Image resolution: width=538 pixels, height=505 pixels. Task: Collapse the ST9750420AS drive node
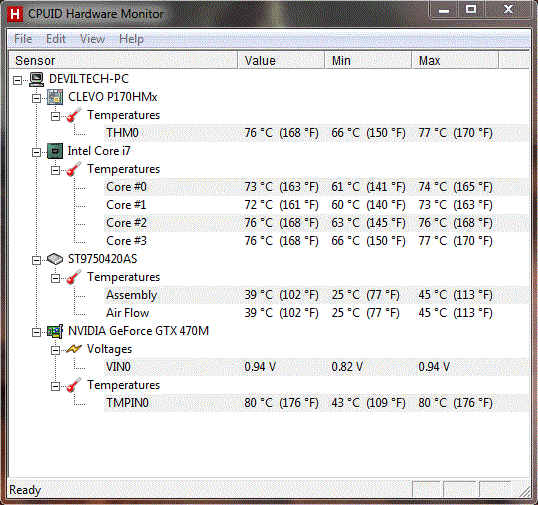pos(36,260)
